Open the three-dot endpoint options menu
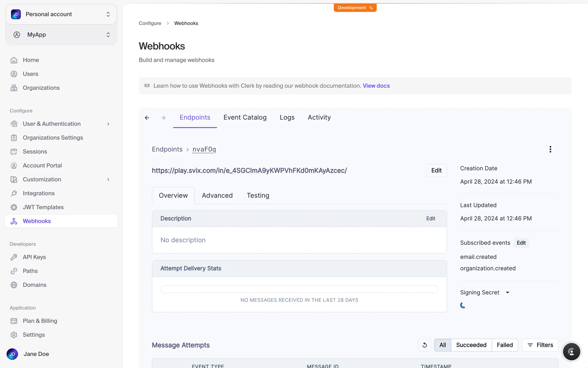This screenshot has width=588, height=368. pyautogui.click(x=550, y=149)
